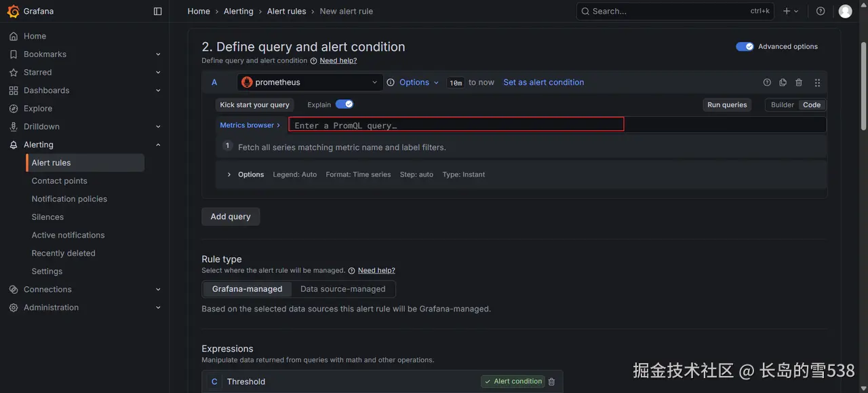Click the Grafana logo icon
Viewport: 868px width, 393px height.
click(13, 12)
